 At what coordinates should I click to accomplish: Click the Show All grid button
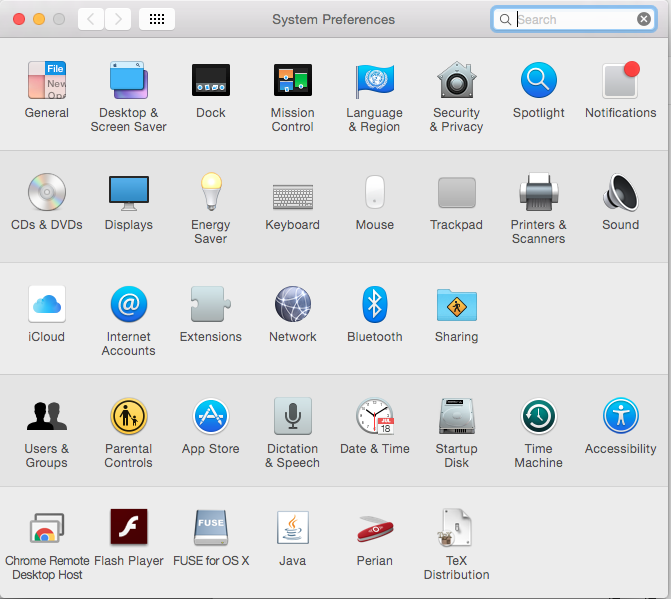(x=157, y=19)
